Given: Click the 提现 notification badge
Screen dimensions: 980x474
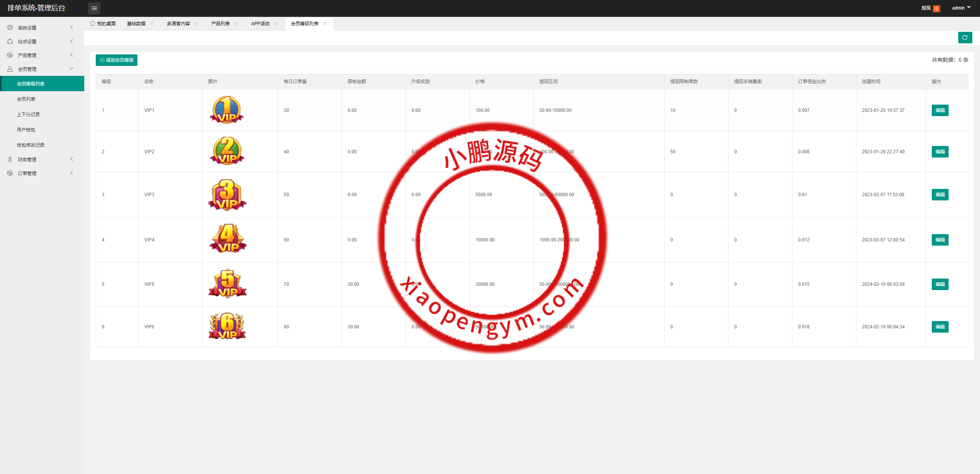Looking at the screenshot, I should 936,8.
